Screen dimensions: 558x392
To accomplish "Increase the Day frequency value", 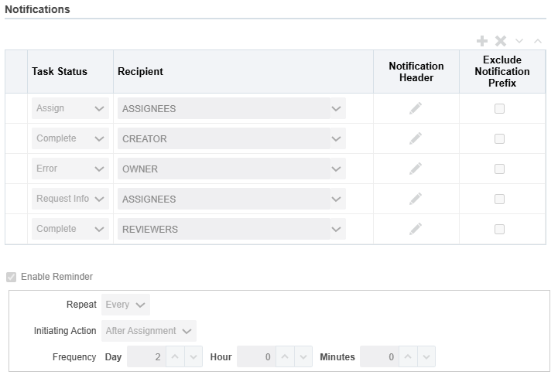I will click(x=175, y=356).
